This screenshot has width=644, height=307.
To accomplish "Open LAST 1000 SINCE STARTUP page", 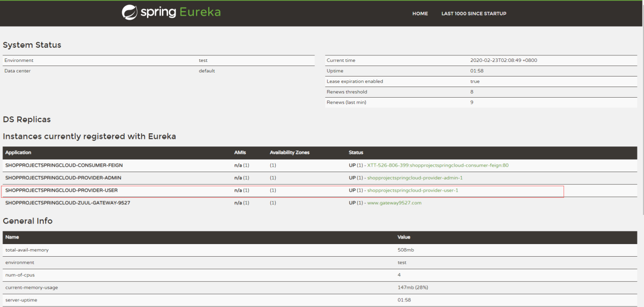I will coord(473,14).
